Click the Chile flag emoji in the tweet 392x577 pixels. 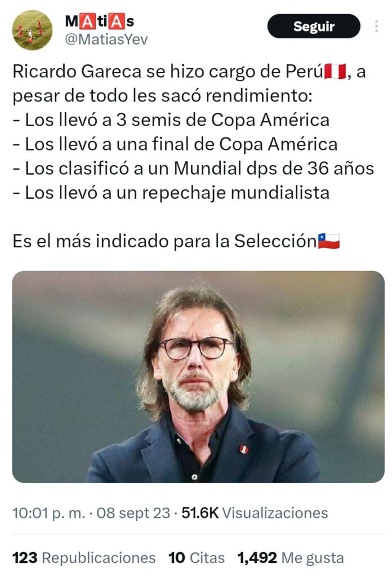[329, 241]
